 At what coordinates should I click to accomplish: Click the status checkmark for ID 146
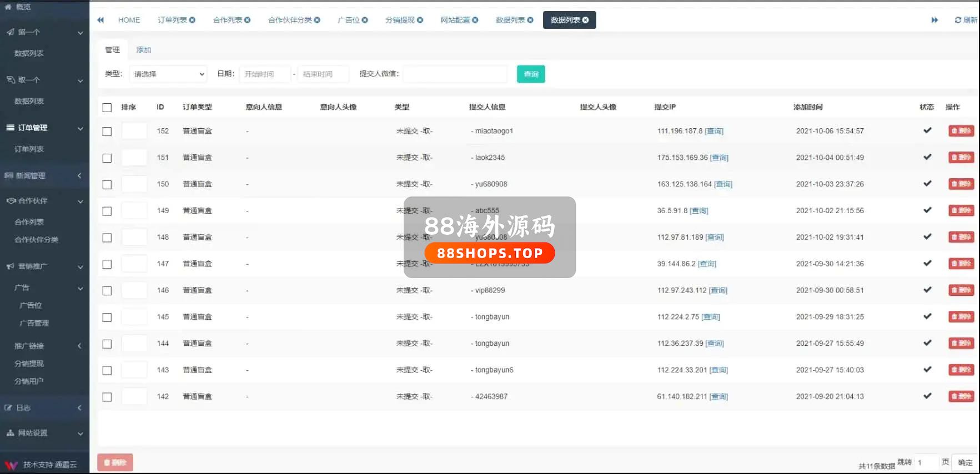(927, 290)
